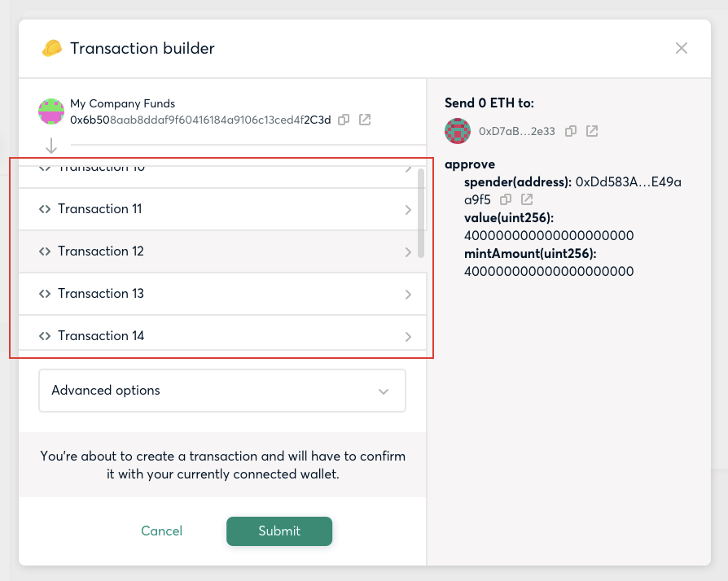Click the My Company Funds avatar identicon
This screenshot has height=581, width=728.
pyautogui.click(x=51, y=111)
